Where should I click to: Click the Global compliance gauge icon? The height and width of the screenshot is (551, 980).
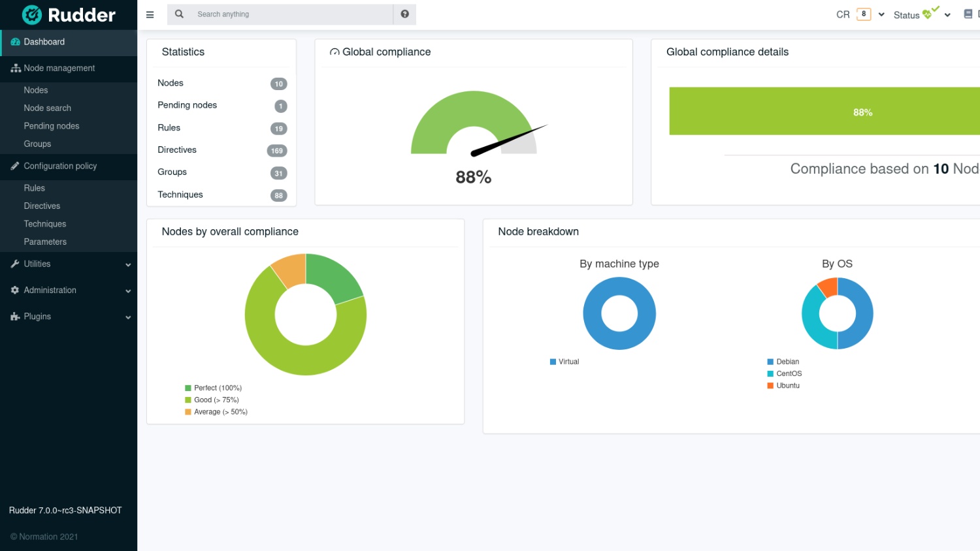tap(335, 52)
